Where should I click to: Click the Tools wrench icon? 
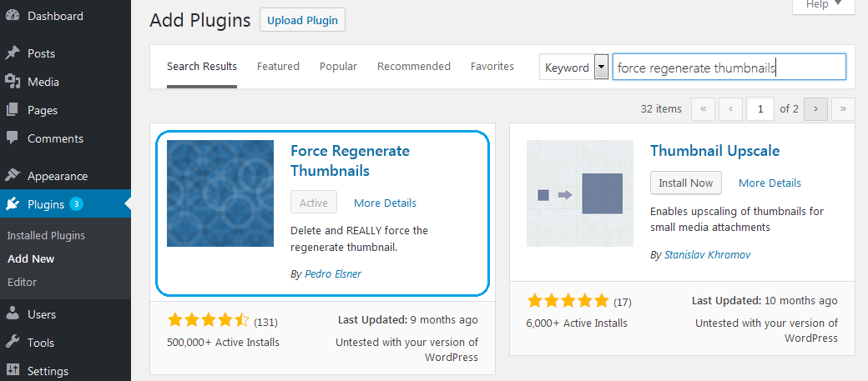click(x=13, y=343)
